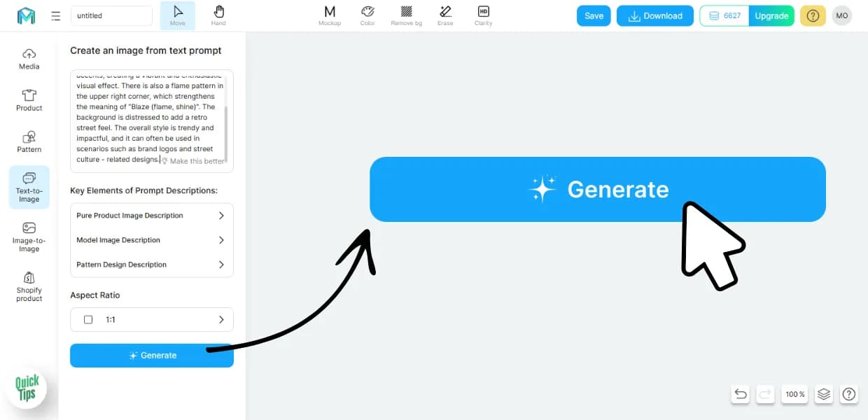This screenshot has height=420, width=868.
Task: Expand Pure Product Image Description
Action: [152, 216]
